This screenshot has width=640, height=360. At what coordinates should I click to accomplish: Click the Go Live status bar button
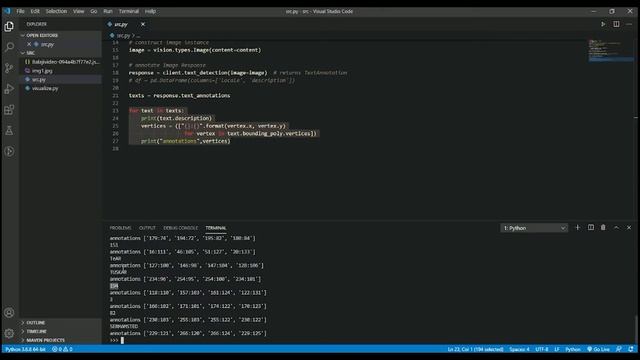tap(598, 349)
